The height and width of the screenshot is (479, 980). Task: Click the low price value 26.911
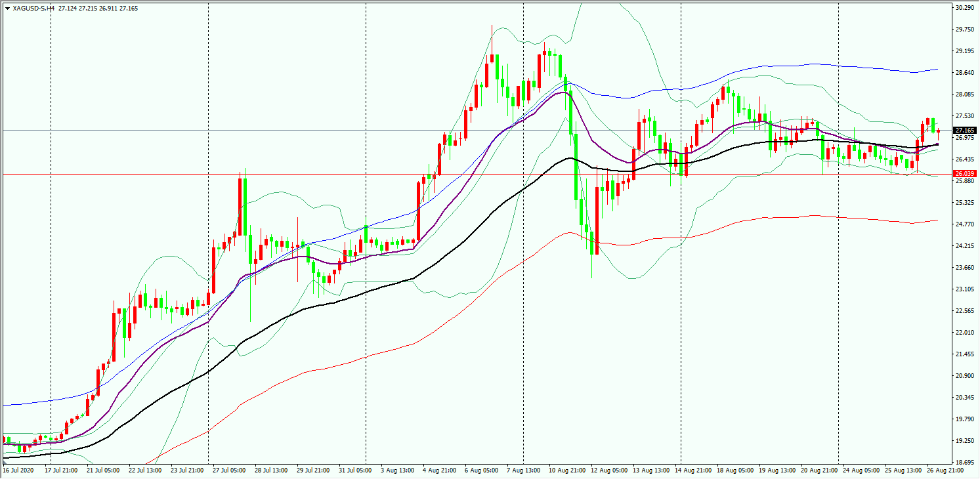coord(109,9)
